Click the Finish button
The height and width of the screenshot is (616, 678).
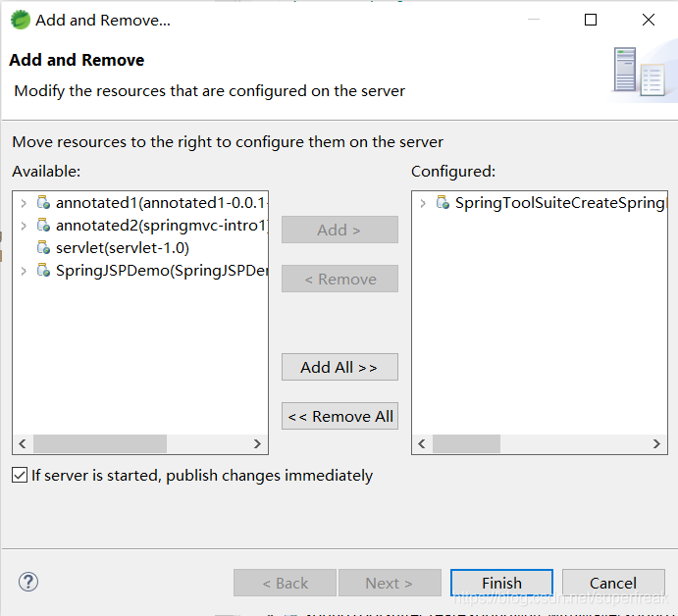(501, 583)
